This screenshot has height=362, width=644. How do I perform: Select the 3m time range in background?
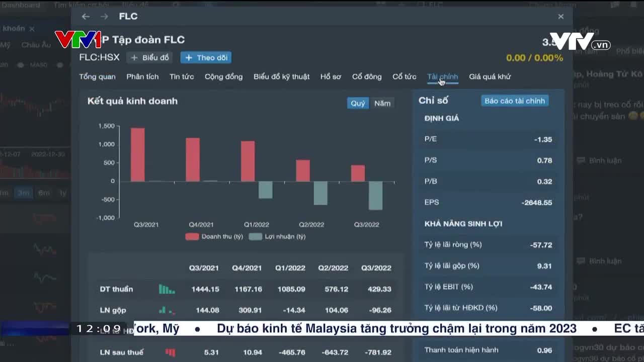(x=23, y=193)
